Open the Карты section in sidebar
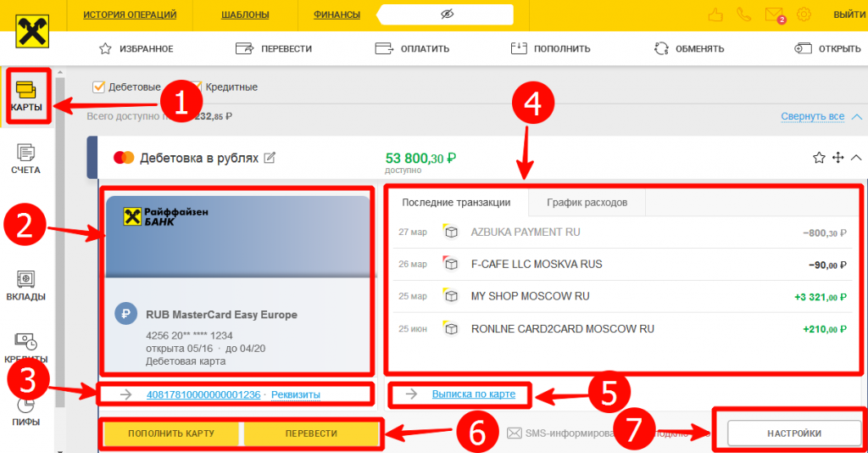Viewport: 868px width, 453px height. pos(26,96)
